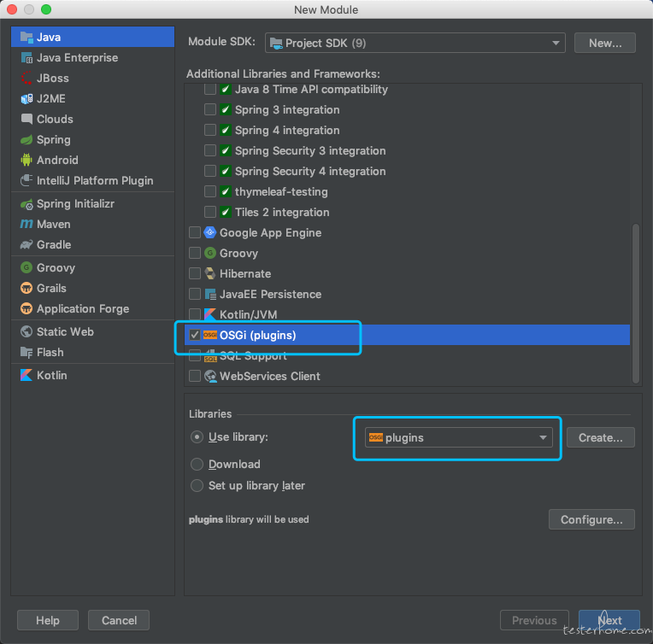Tick the Groovy framework checkbox
The height and width of the screenshot is (644, 653).
pyautogui.click(x=195, y=253)
